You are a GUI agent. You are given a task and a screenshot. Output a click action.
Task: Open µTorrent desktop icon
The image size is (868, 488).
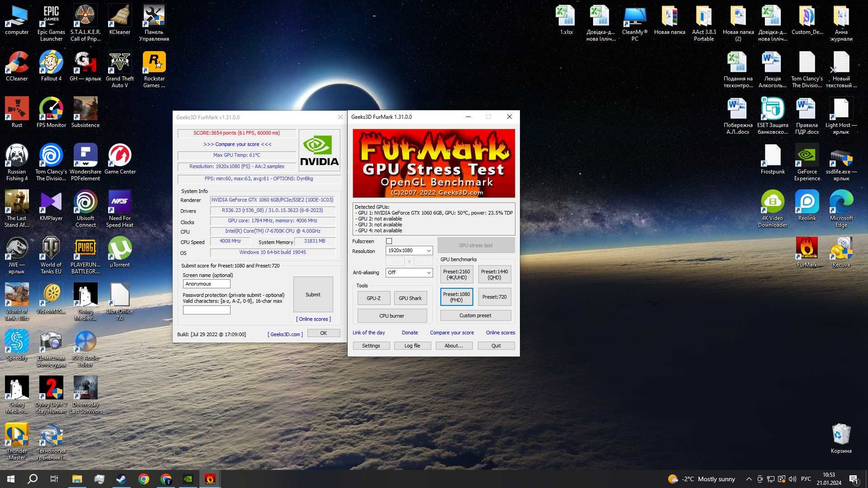(120, 252)
